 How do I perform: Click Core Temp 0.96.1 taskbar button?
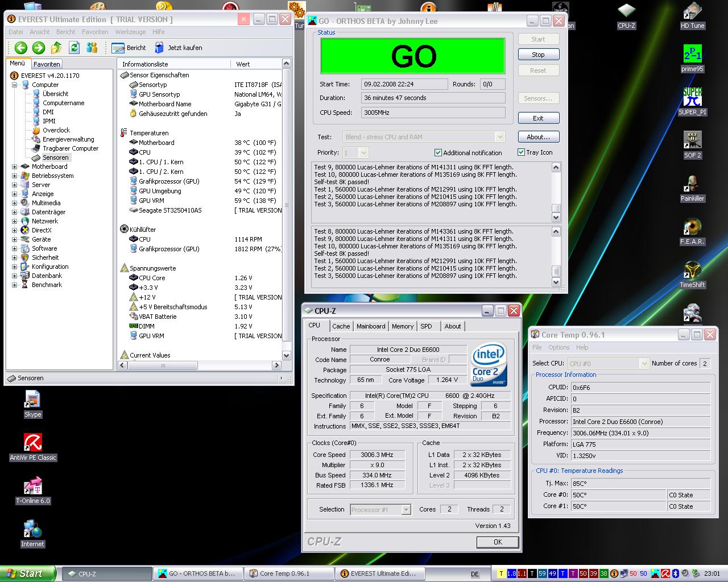289,573
